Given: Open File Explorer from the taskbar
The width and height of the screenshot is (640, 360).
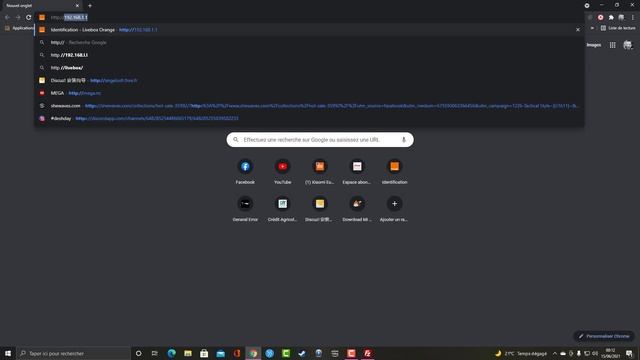Looking at the screenshot, I should 188,353.
